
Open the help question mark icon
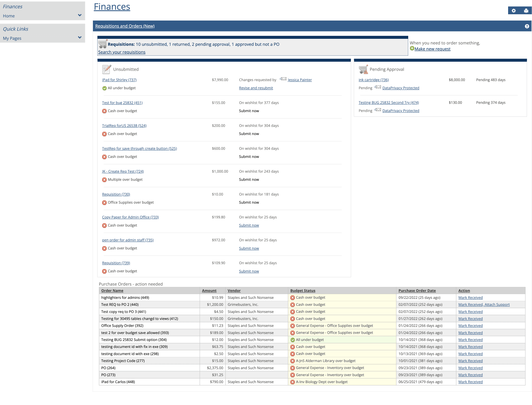527,26
